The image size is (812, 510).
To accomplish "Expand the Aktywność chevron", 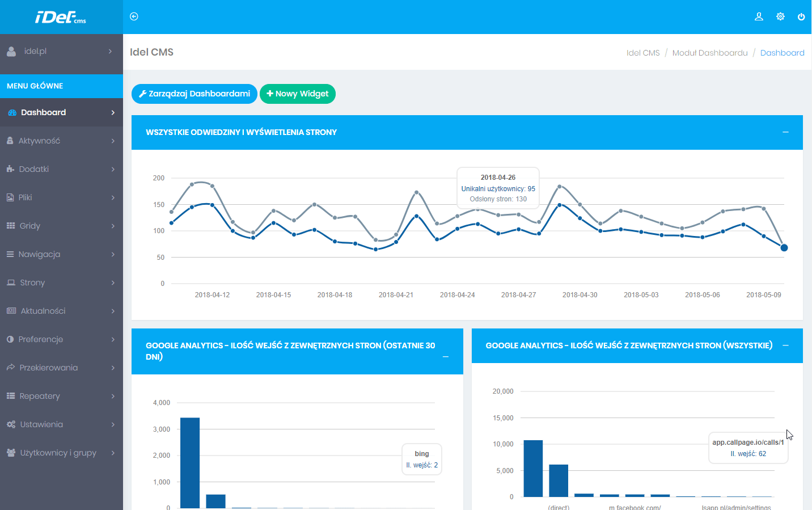I will click(x=113, y=141).
